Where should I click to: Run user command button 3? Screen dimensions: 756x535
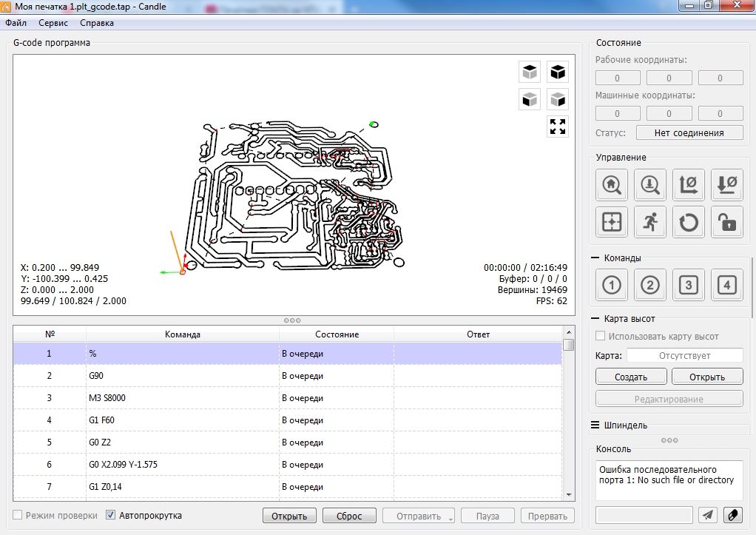point(689,285)
